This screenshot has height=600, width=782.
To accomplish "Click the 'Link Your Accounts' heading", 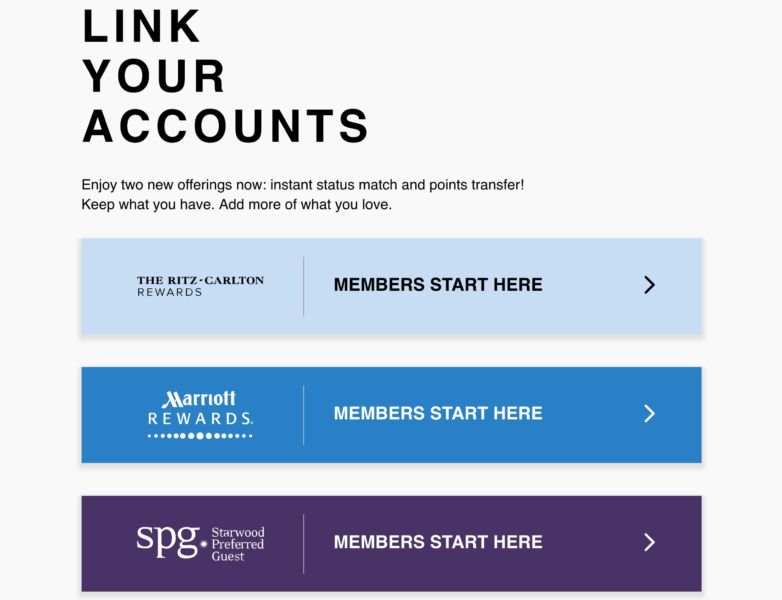I will pos(225,76).
